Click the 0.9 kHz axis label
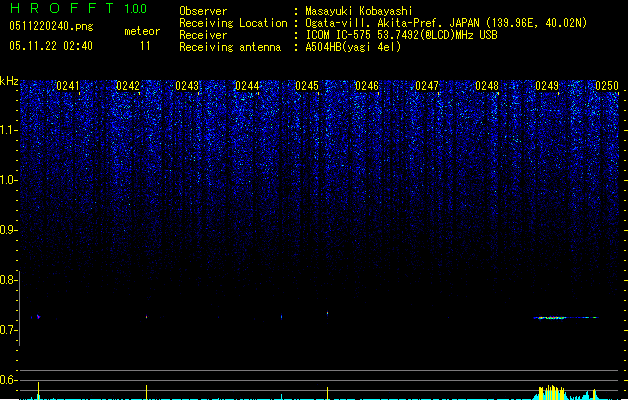629x400 pixels. [8, 230]
